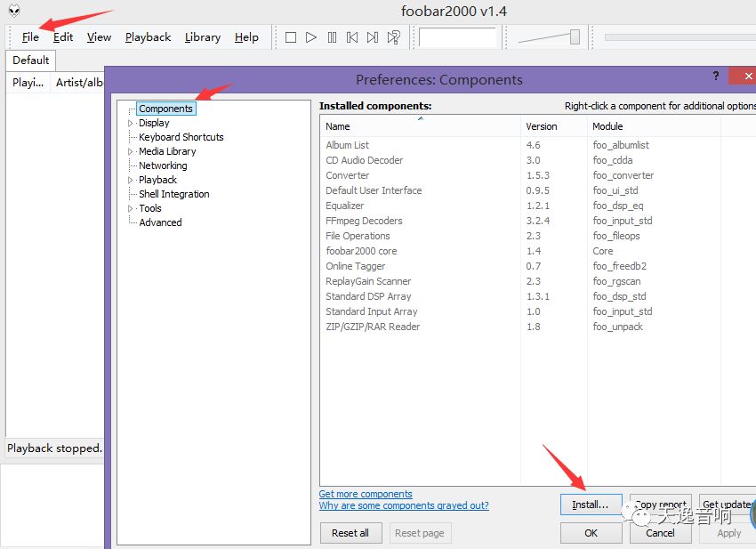756x549 pixels.
Task: Open the Library menu
Action: pos(202,37)
